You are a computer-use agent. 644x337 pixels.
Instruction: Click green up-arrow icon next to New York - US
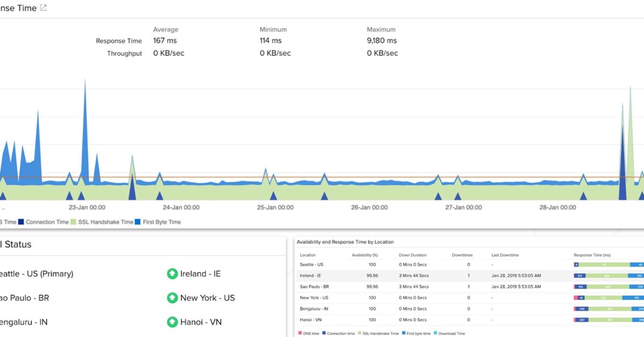(172, 298)
